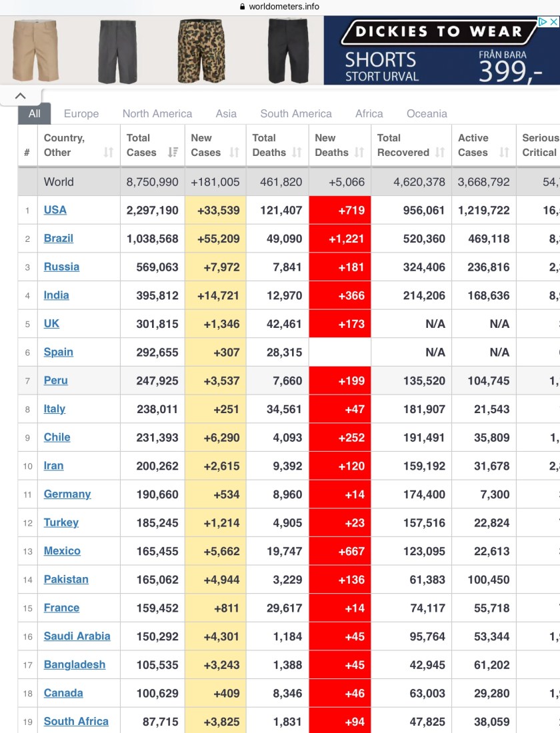
Task: Open the Brazil country link
Action: click(x=59, y=239)
